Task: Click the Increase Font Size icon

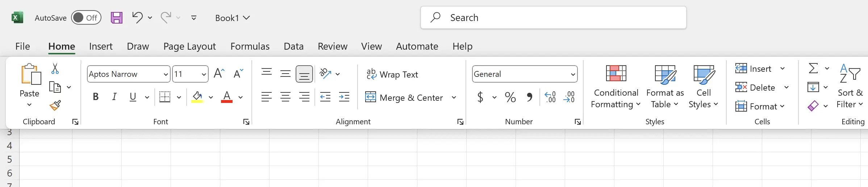Action: [x=219, y=74]
